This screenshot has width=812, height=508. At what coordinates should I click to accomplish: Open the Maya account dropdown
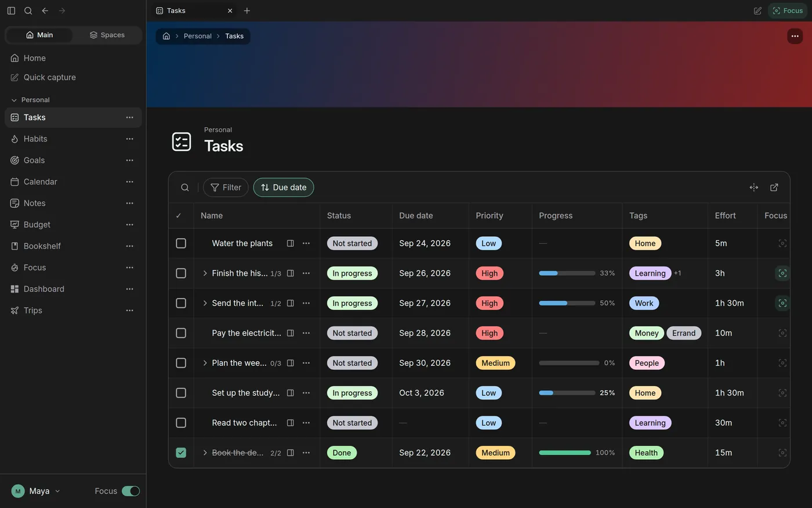36,491
